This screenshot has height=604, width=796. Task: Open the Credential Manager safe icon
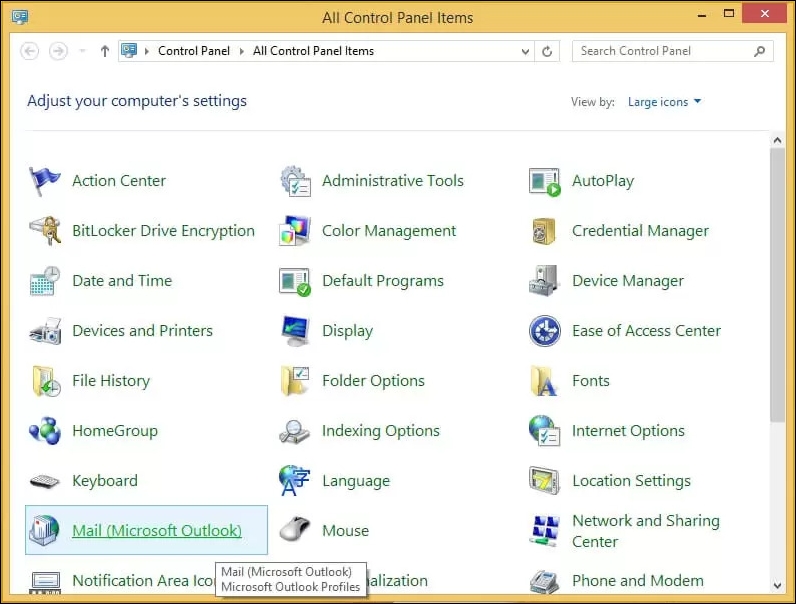coord(544,231)
